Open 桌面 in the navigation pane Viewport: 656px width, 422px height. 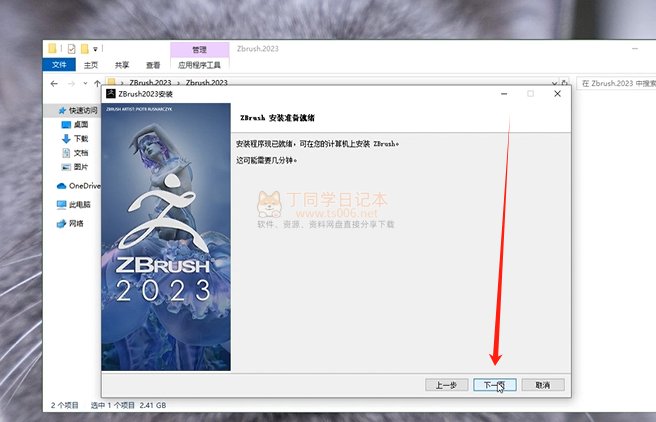(81, 125)
